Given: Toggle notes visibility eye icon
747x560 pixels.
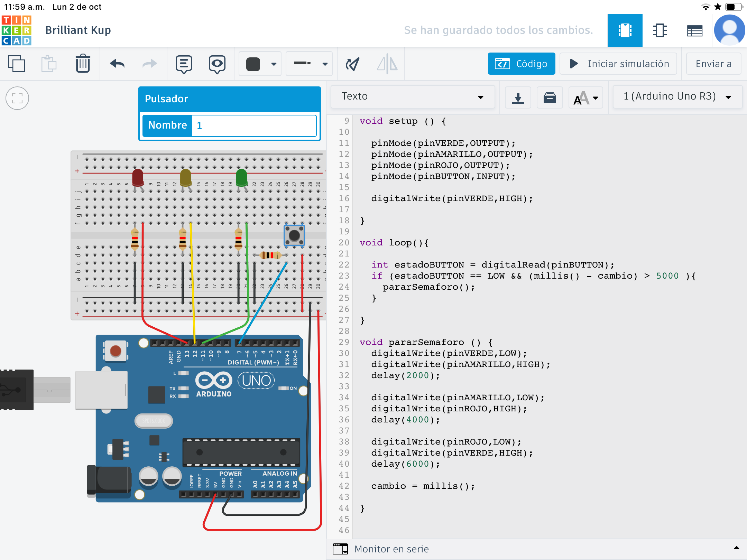Looking at the screenshot, I should click(x=217, y=64).
